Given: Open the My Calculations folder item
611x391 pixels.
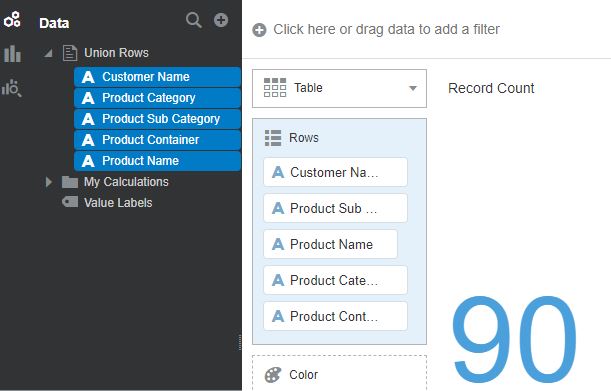Looking at the screenshot, I should pyautogui.click(x=126, y=182).
